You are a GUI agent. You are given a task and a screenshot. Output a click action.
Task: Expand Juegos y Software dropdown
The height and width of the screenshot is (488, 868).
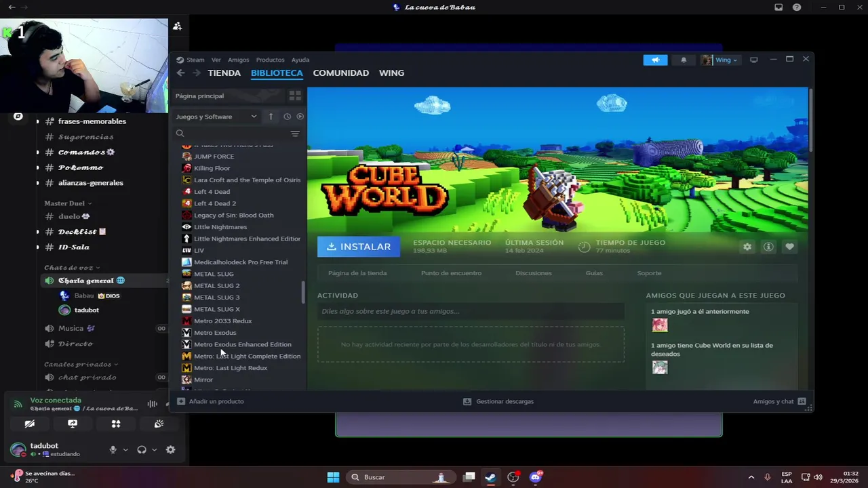pyautogui.click(x=216, y=117)
